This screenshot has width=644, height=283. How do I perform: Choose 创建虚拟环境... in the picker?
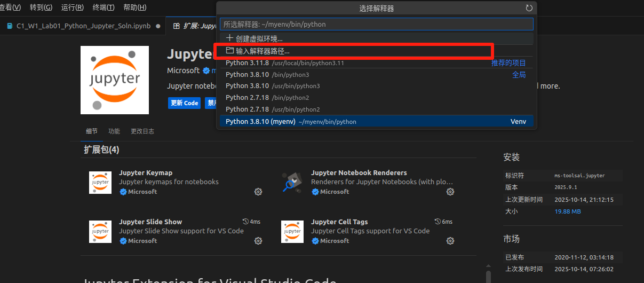(x=376, y=38)
